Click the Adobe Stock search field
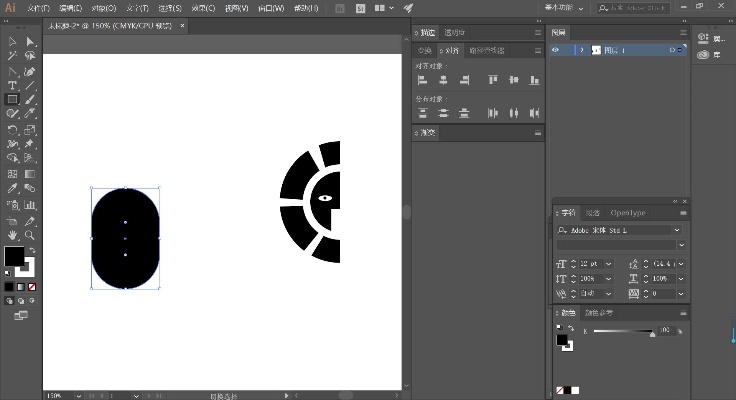Viewport: 736px width, 400px height. [x=633, y=8]
